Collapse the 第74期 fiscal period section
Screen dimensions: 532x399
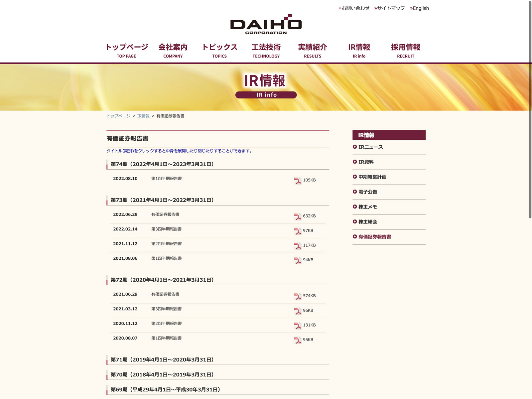point(162,164)
